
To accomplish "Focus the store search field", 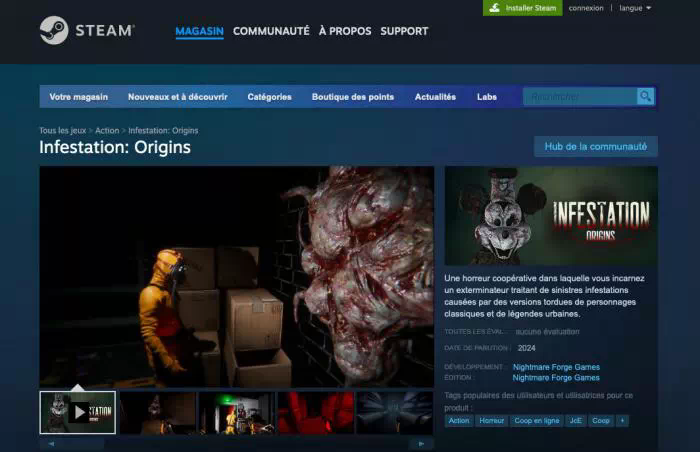I will [x=580, y=96].
